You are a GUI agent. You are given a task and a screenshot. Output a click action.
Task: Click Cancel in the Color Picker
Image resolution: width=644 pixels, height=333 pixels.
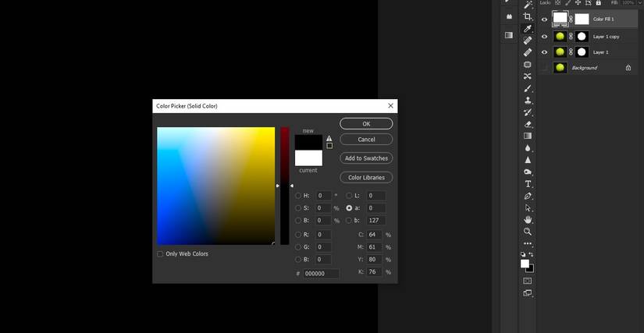pyautogui.click(x=366, y=140)
